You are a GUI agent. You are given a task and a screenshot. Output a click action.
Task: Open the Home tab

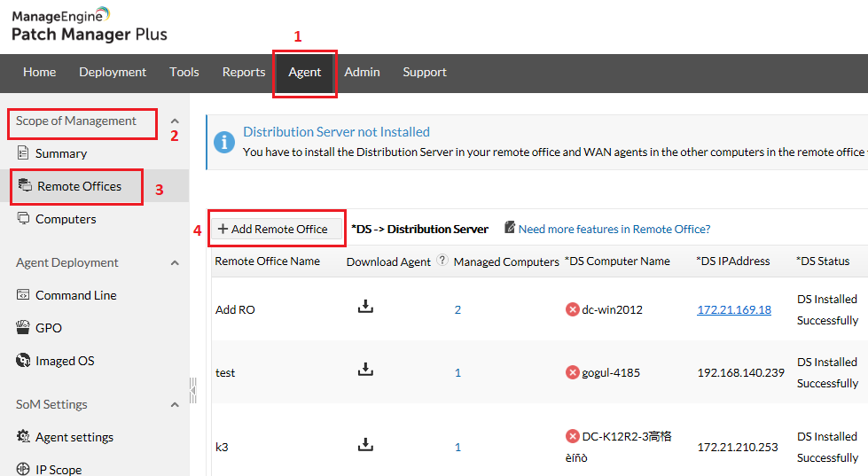click(x=39, y=72)
